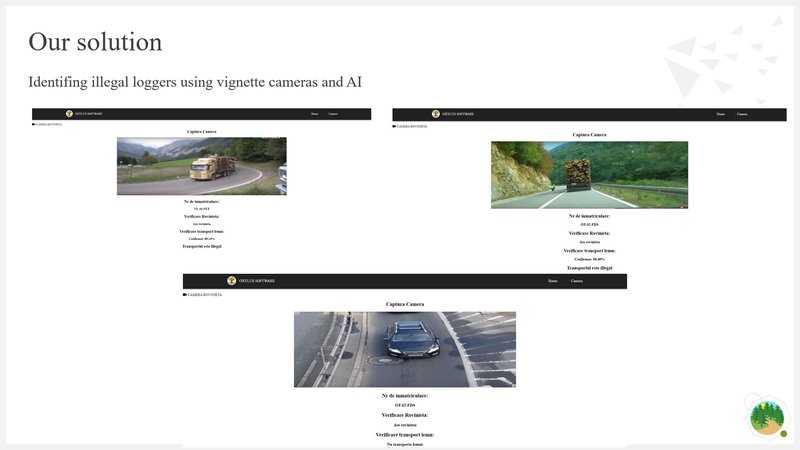This screenshot has width=800, height=450.
Task: Click the logo icon in the bottom screenshot navbar
Action: [232, 281]
